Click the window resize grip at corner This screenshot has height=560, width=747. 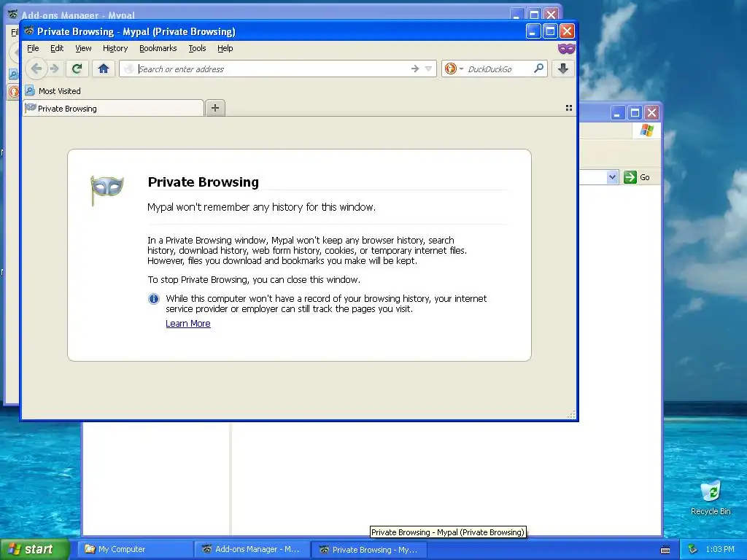pos(571,415)
